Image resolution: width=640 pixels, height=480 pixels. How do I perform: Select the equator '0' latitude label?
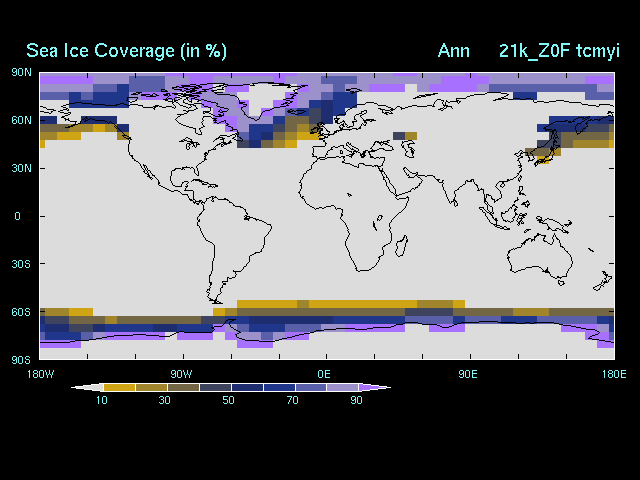[x=17, y=216]
